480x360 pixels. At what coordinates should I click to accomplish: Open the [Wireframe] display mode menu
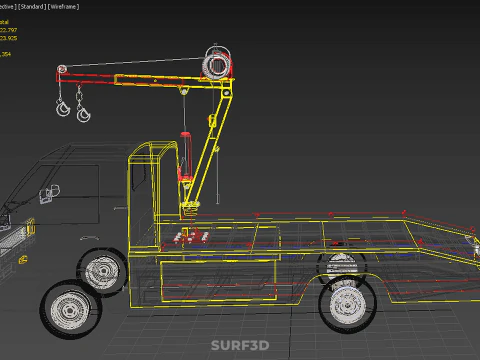63,7
